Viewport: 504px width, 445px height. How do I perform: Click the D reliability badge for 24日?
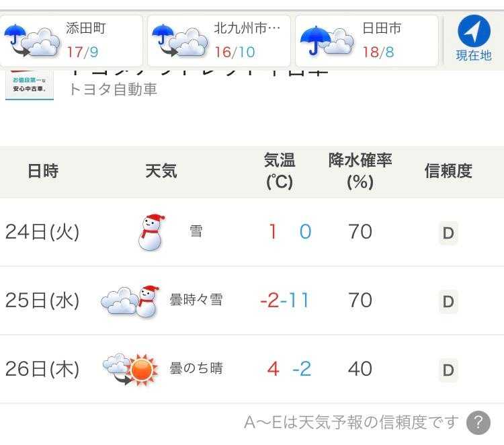tap(448, 233)
